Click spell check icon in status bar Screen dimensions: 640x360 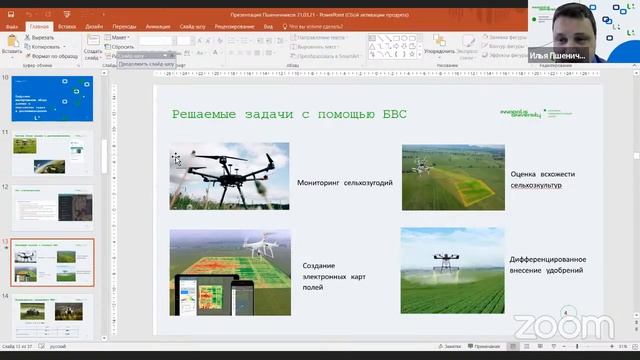[41, 346]
